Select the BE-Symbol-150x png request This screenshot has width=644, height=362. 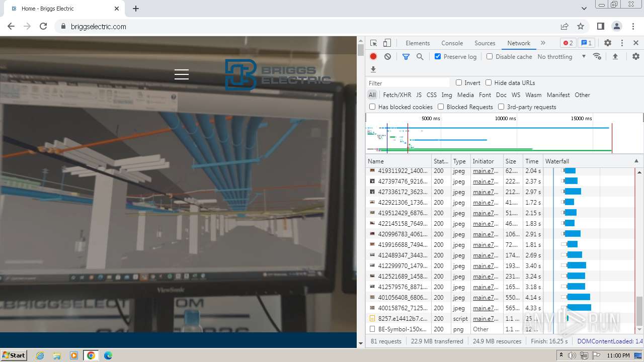403,329
